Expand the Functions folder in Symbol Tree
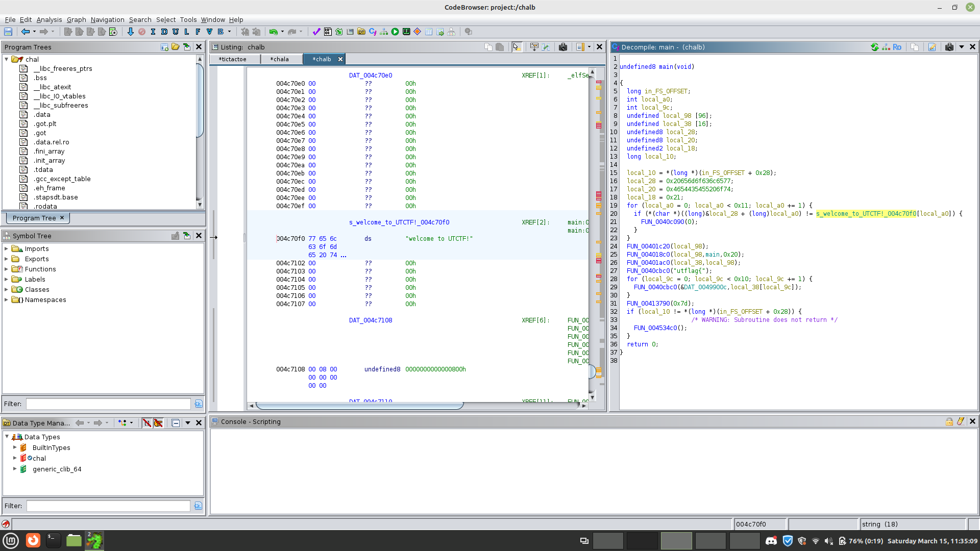 pyautogui.click(x=6, y=269)
